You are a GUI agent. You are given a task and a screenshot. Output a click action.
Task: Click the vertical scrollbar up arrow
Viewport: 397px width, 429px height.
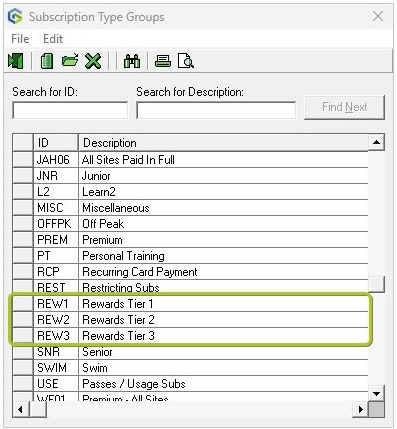point(376,142)
